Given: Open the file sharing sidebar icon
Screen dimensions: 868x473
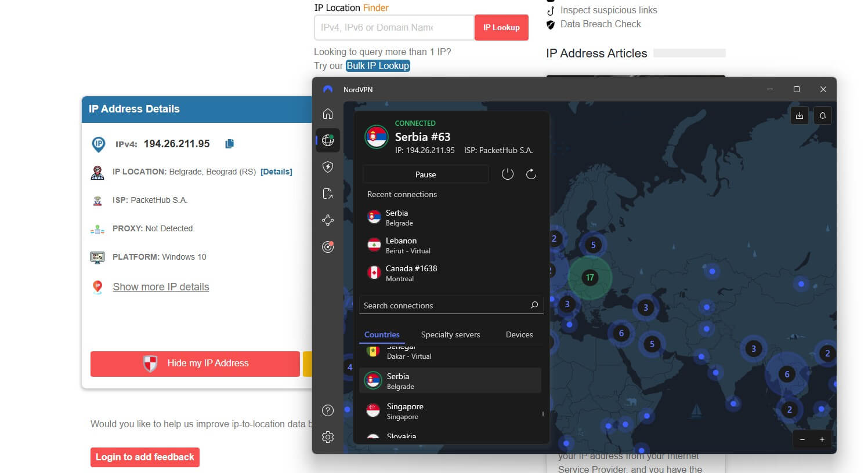Looking at the screenshot, I should (328, 194).
